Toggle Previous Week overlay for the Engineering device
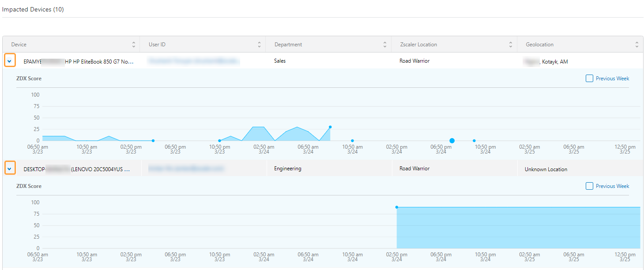The image size is (644, 270). coord(589,186)
